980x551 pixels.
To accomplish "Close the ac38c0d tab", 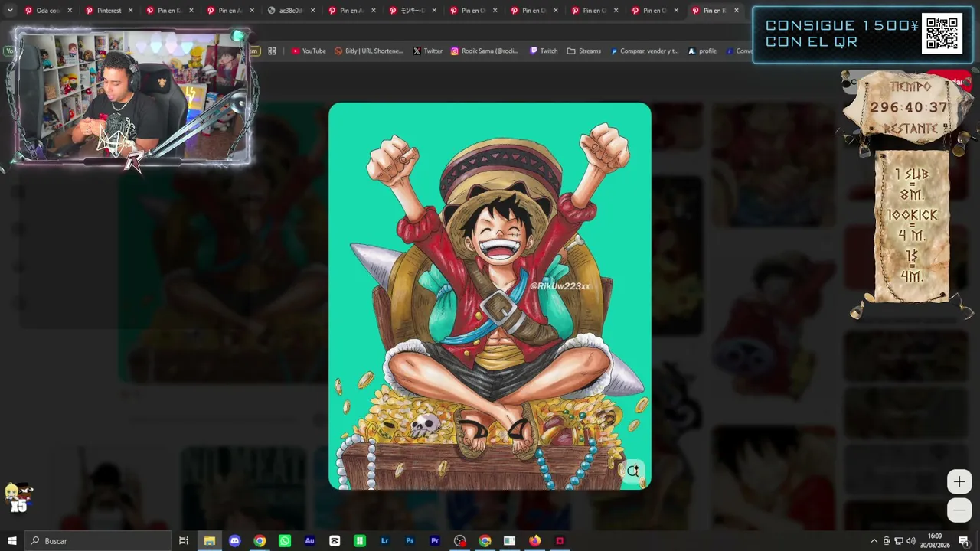I will (312, 11).
